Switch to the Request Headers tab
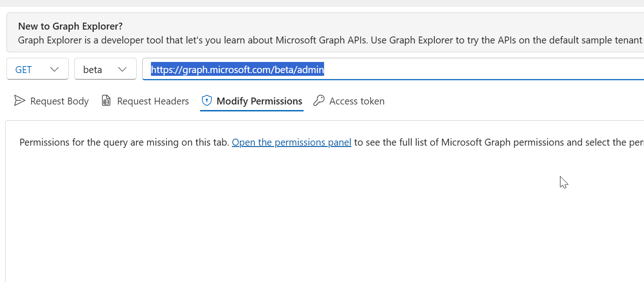This screenshot has width=644, height=282. pyautogui.click(x=145, y=101)
